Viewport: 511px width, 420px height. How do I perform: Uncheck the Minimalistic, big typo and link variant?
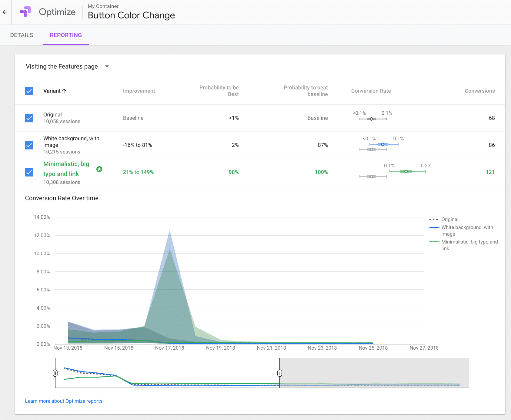point(29,172)
